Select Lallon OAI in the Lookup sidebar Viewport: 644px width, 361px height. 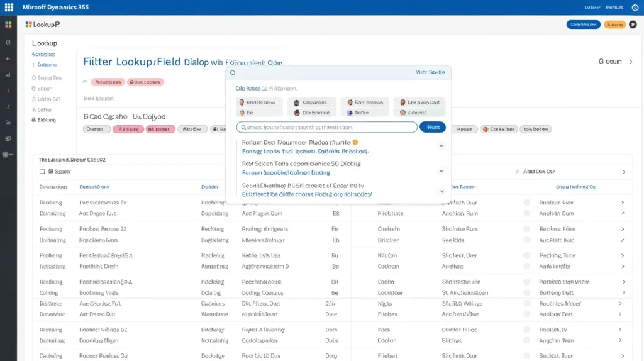49,99
